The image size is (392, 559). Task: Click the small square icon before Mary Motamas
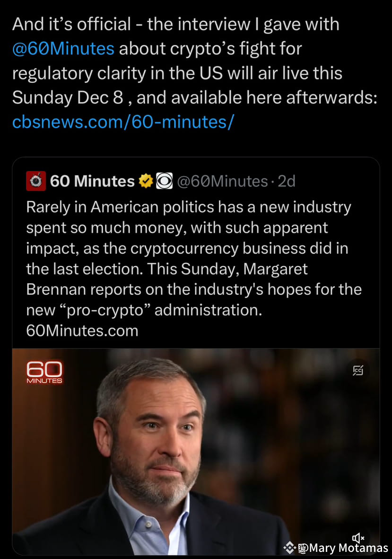(303, 548)
